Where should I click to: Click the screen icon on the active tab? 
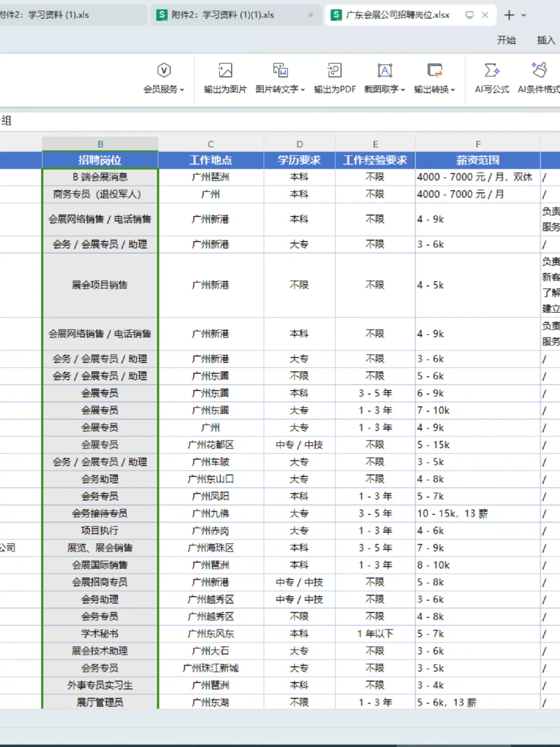click(469, 15)
